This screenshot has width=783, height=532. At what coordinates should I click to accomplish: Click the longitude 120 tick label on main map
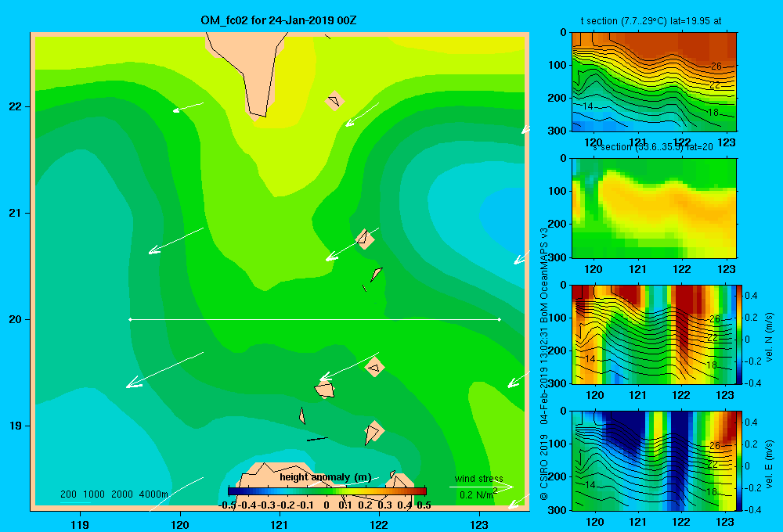tap(180, 524)
